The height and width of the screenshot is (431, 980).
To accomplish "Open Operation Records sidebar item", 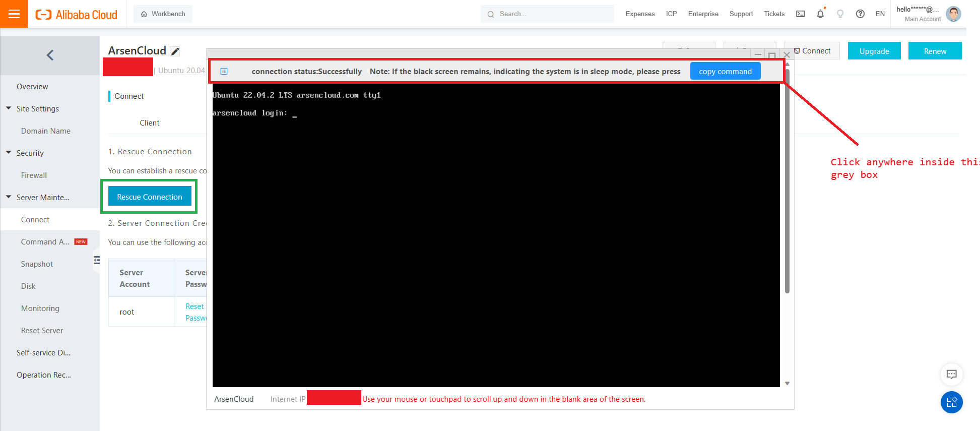I will [44, 375].
